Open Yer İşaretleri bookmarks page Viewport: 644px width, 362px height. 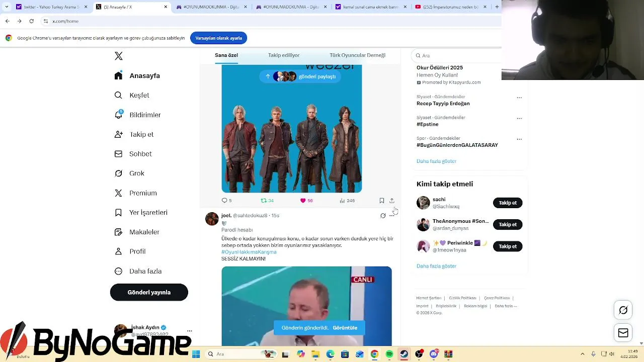pyautogui.click(x=141, y=213)
